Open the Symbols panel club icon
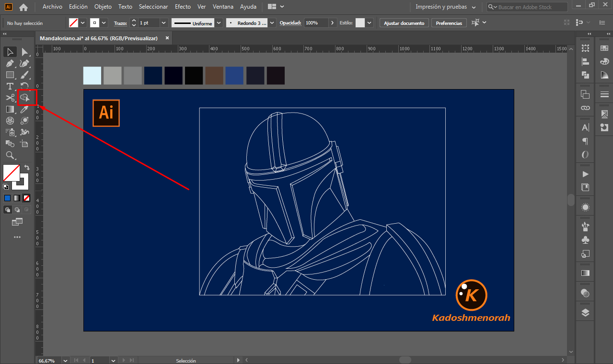 coord(585,240)
